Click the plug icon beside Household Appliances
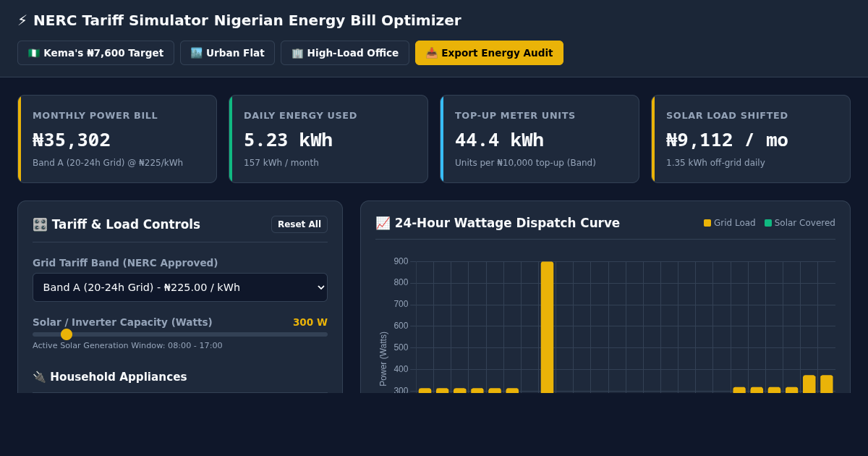Viewport: 868px width, 456px height. 39,377
